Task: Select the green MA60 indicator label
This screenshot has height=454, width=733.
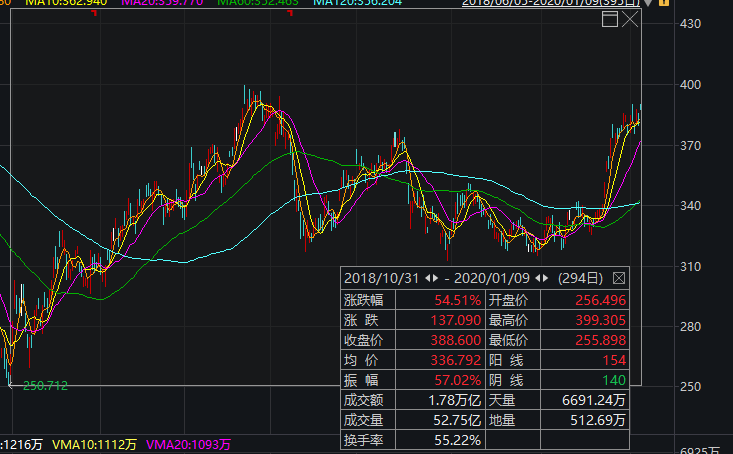Action: 258,3
